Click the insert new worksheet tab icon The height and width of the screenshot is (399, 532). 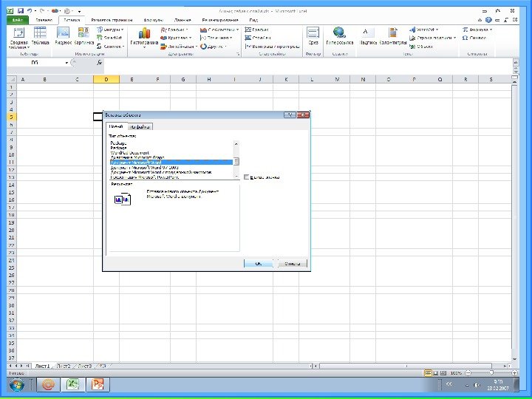coord(103,366)
